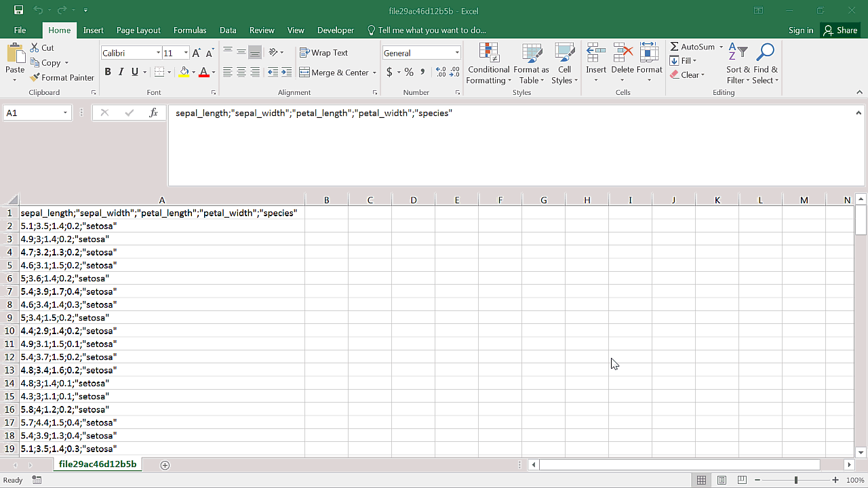Screen dimensions: 868x488
Task: Open the Page Layout ribbon tab
Action: point(138,30)
